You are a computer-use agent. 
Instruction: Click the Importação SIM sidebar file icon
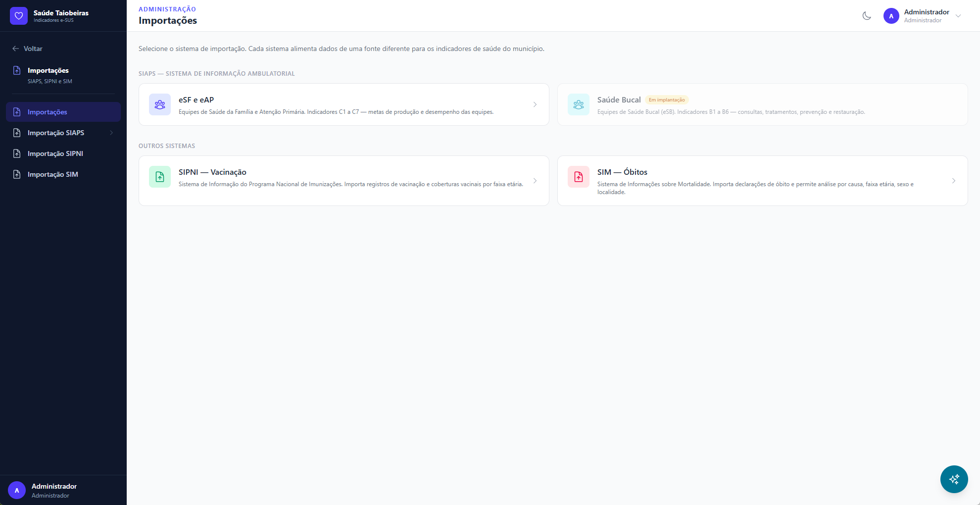click(x=17, y=174)
